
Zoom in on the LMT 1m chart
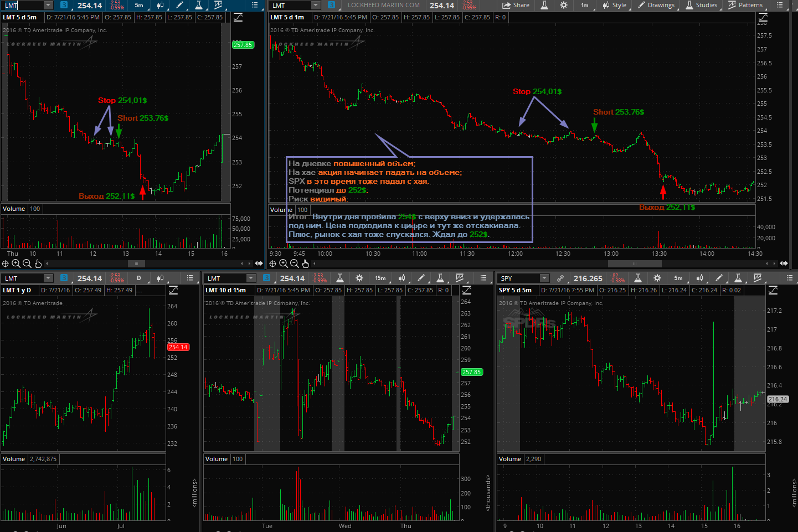284,264
